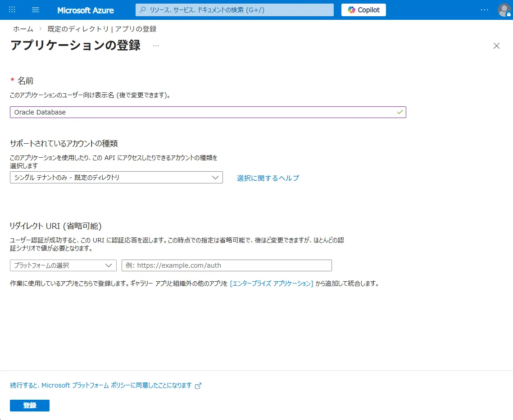This screenshot has width=513, height=420.
Task: Open the more options ellipsis in top bar
Action: [485, 9]
